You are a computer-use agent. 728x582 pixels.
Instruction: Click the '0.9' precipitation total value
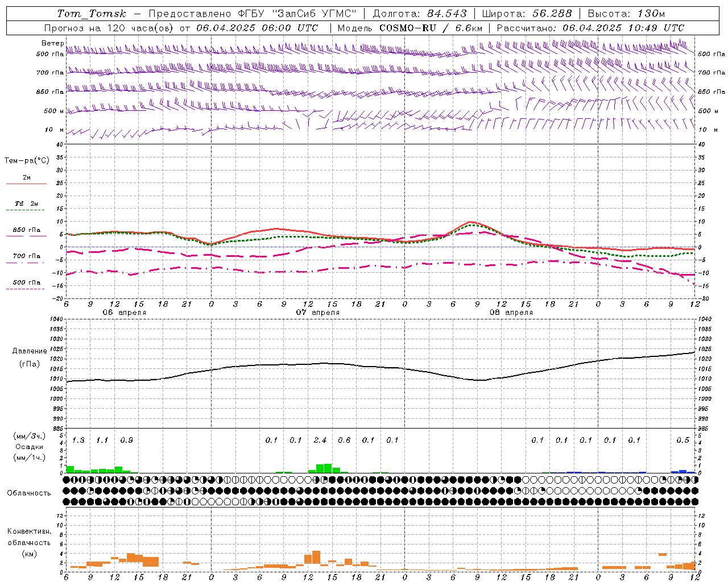coord(126,440)
